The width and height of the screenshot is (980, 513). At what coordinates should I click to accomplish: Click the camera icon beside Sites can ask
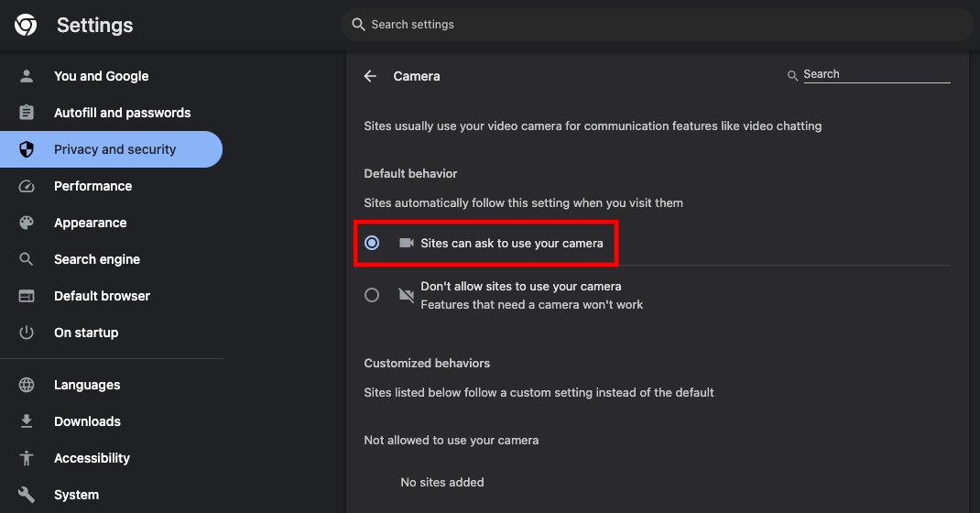coord(407,243)
